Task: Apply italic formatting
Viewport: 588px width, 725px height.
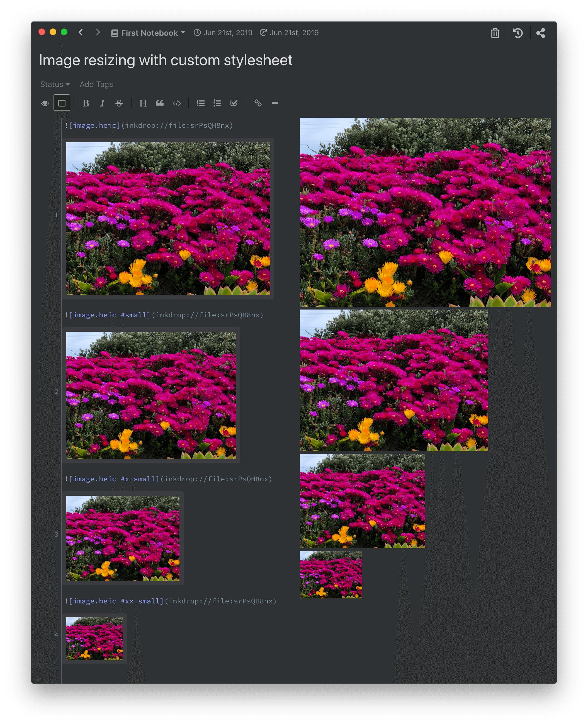Action: [x=102, y=103]
